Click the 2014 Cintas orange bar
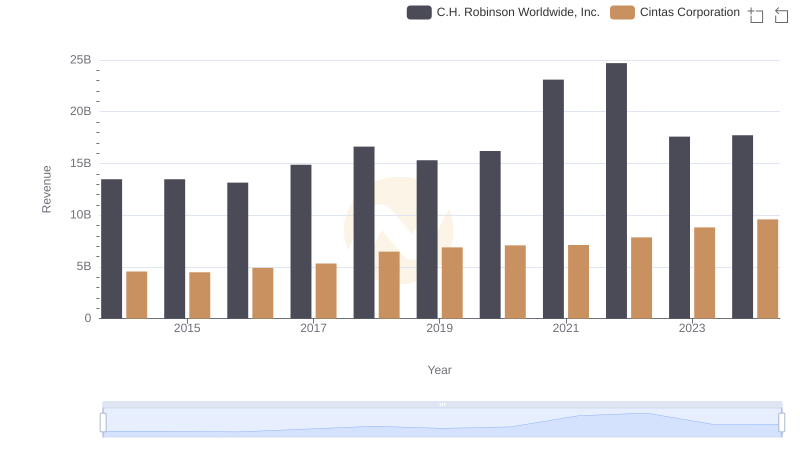 (136, 295)
